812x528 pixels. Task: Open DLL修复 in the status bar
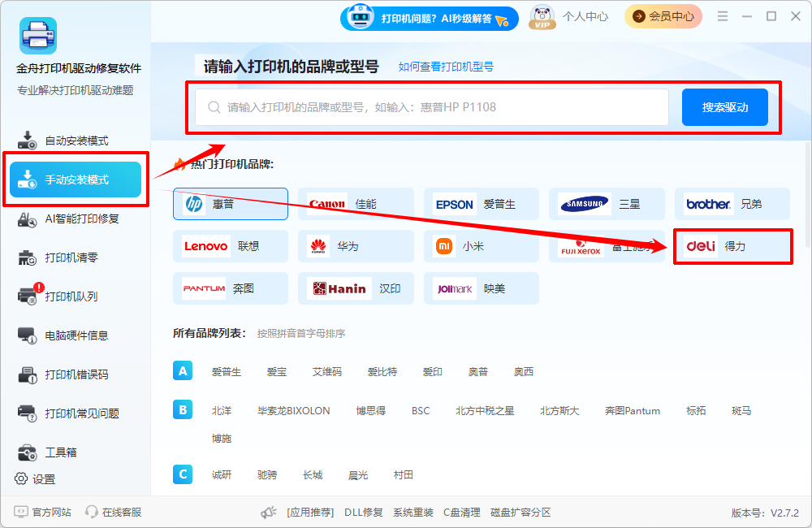pyautogui.click(x=364, y=513)
